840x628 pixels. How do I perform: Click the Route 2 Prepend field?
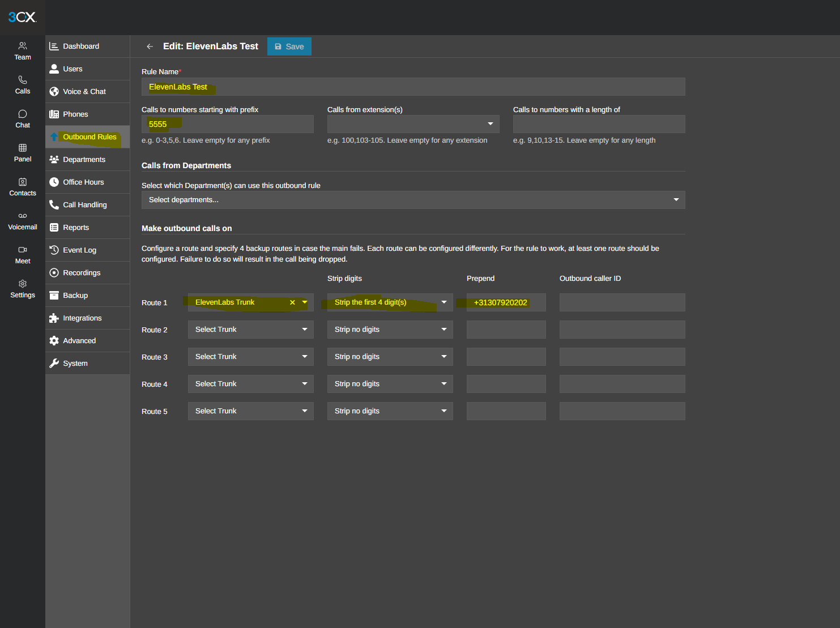(x=506, y=330)
